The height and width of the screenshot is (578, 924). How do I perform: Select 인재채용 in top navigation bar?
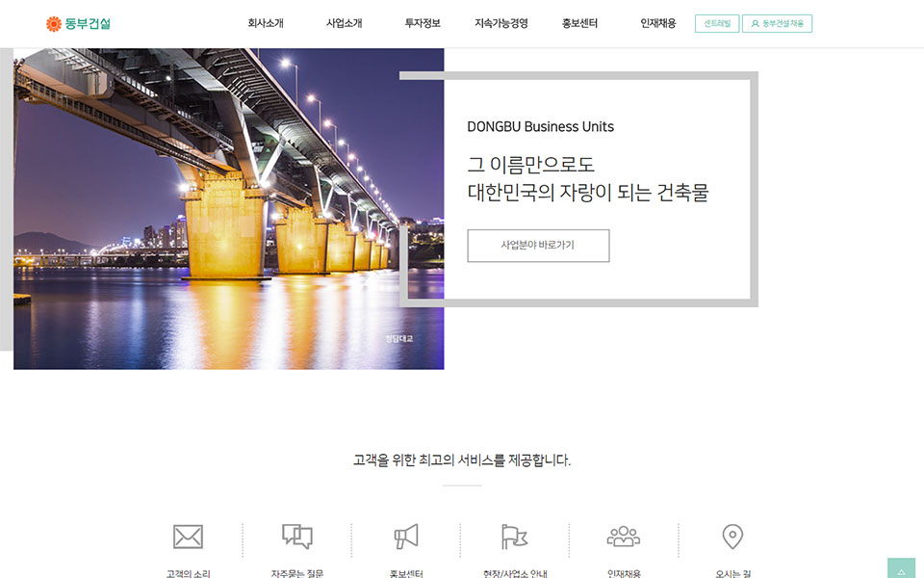click(x=658, y=23)
